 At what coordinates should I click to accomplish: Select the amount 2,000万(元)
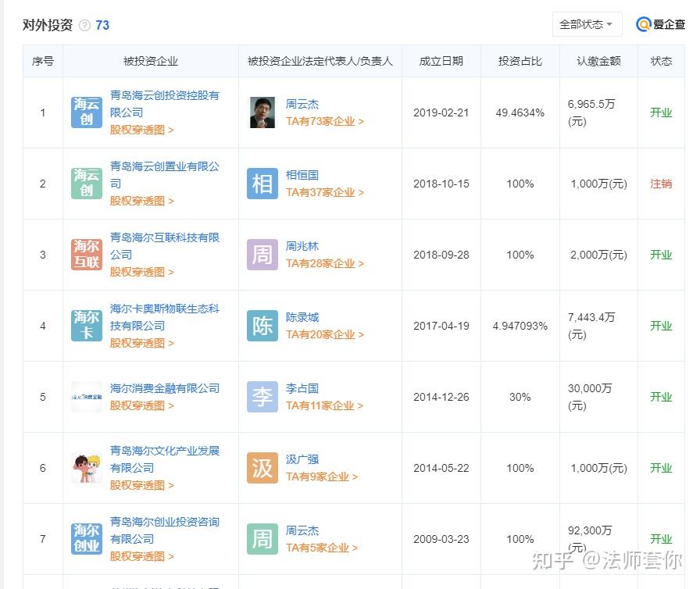[598, 255]
